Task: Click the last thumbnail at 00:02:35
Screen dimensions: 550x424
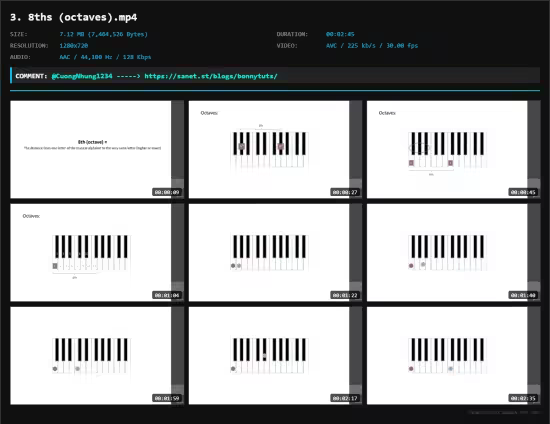Action: coord(454,356)
